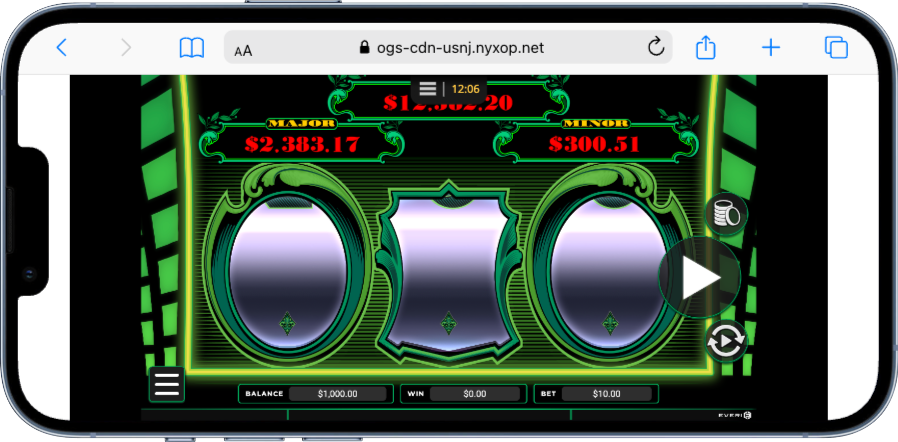The height and width of the screenshot is (442, 898).
Task: Tap the BALANCE $1,000.00 display
Action: pos(337,394)
